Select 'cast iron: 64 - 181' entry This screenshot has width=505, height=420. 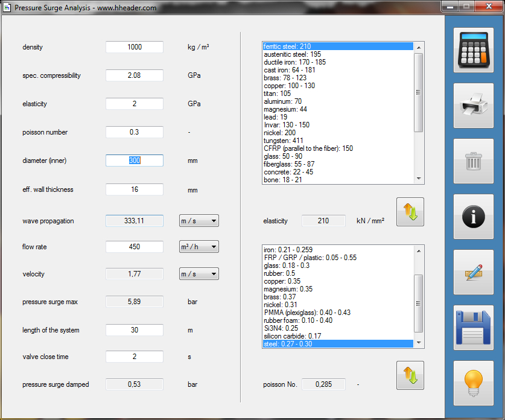tap(338, 70)
